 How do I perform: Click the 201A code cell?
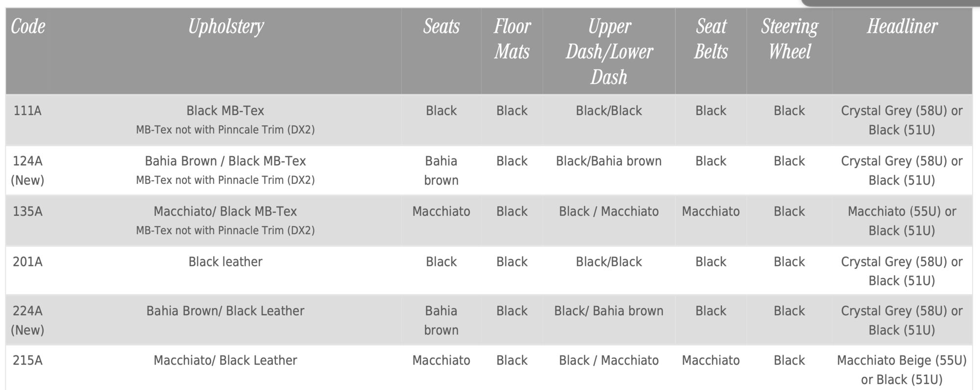[27, 262]
